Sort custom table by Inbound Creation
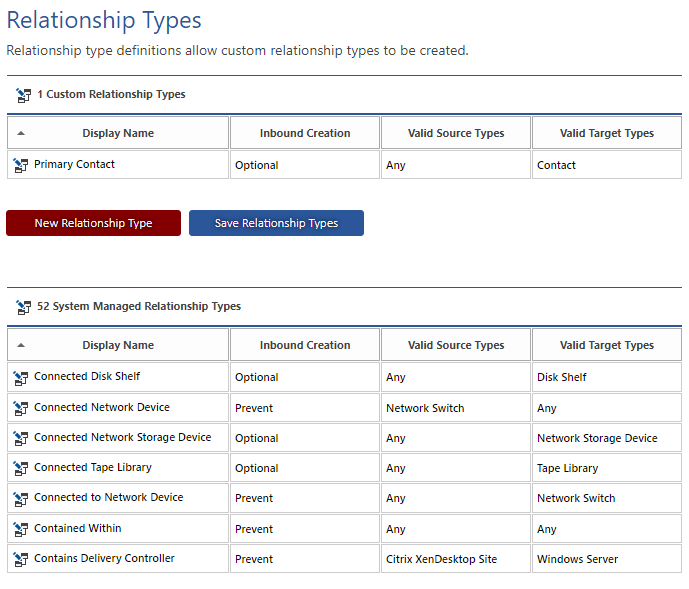Viewport: 689px width, 589px height. pyautogui.click(x=305, y=133)
